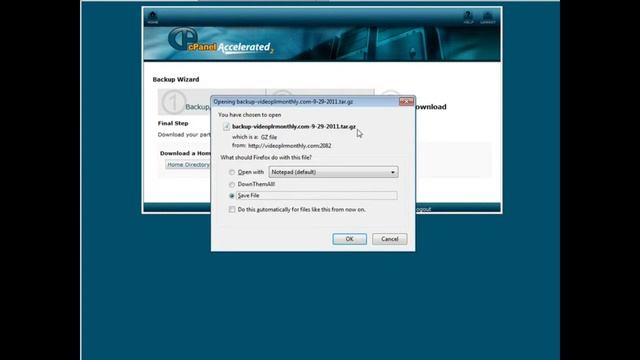Select the 'Open with' radio option

click(232, 172)
